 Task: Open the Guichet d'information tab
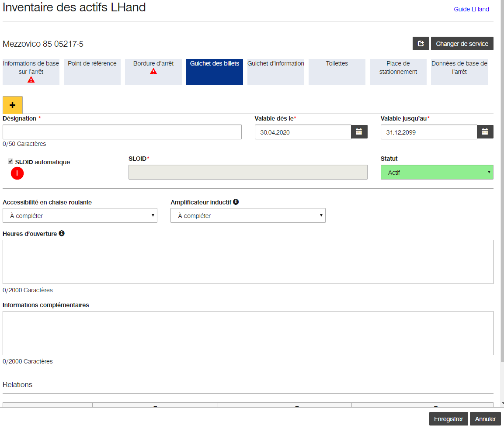coord(276,72)
